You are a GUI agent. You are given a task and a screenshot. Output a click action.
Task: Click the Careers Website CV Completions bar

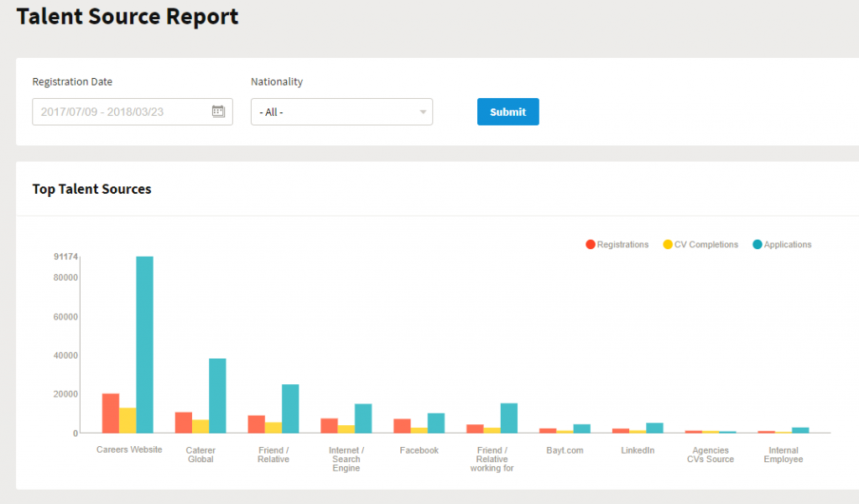(x=128, y=419)
